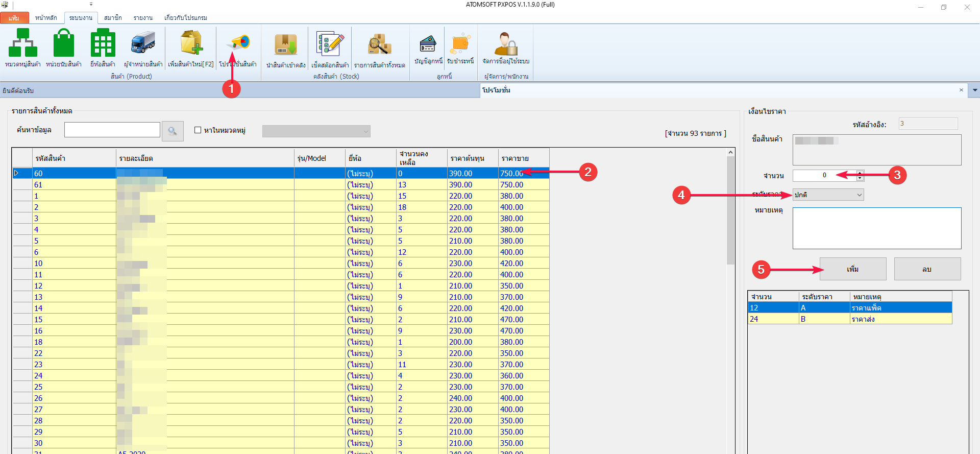Open the orange แฟ้ม file menu

[x=14, y=18]
